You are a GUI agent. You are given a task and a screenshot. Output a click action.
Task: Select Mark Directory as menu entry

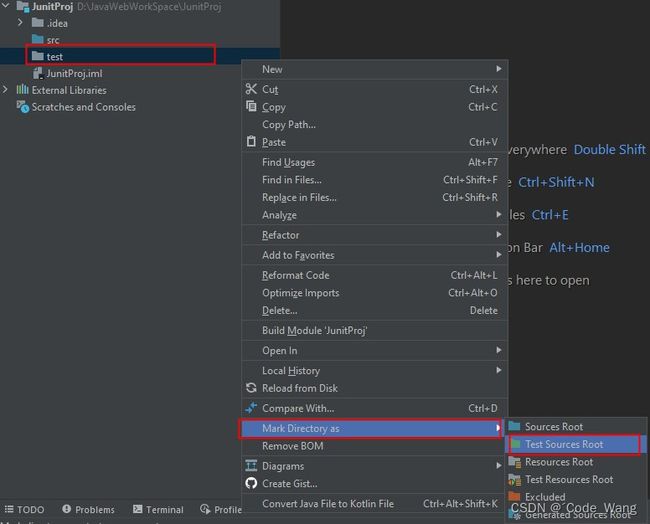[372, 428]
